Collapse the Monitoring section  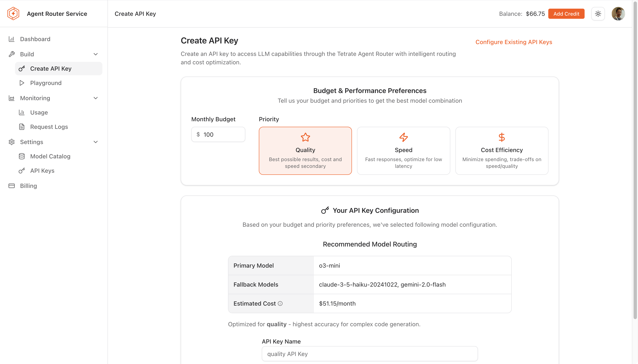point(96,98)
